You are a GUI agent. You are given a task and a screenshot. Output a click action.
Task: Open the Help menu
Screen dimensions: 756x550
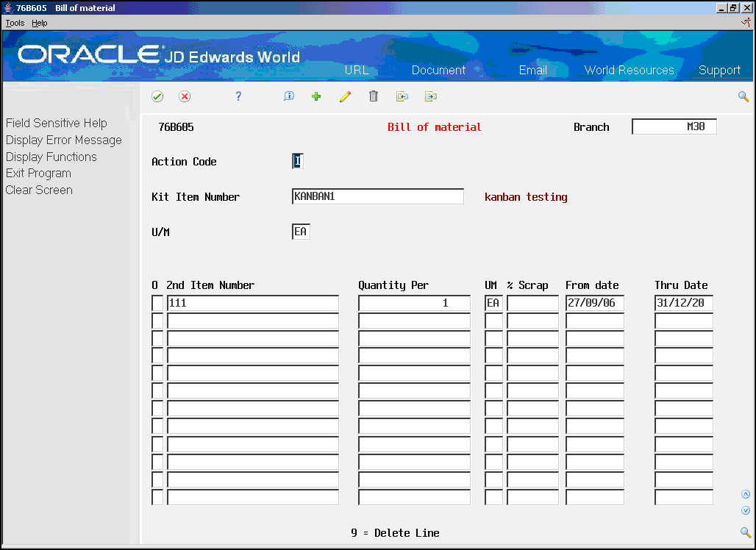[x=40, y=23]
